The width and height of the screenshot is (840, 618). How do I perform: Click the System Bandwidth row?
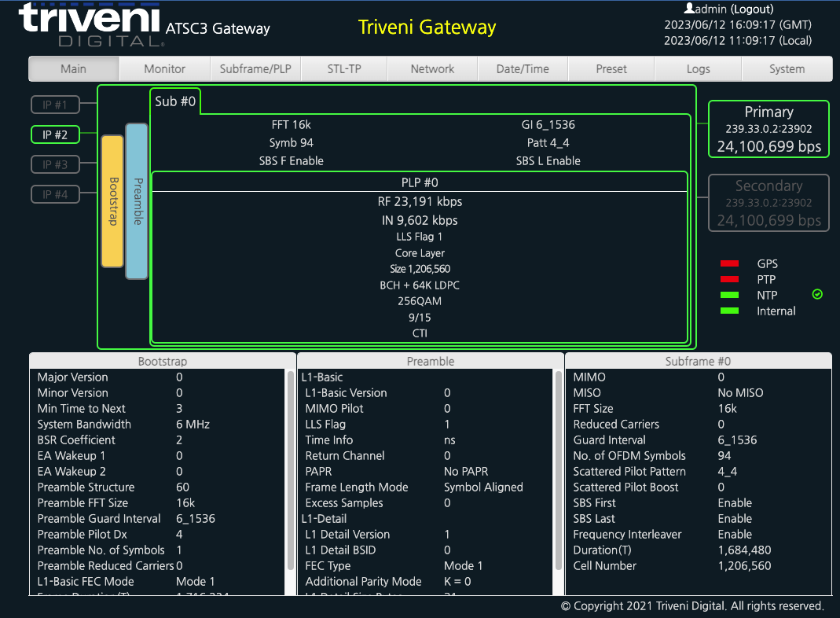point(159,424)
